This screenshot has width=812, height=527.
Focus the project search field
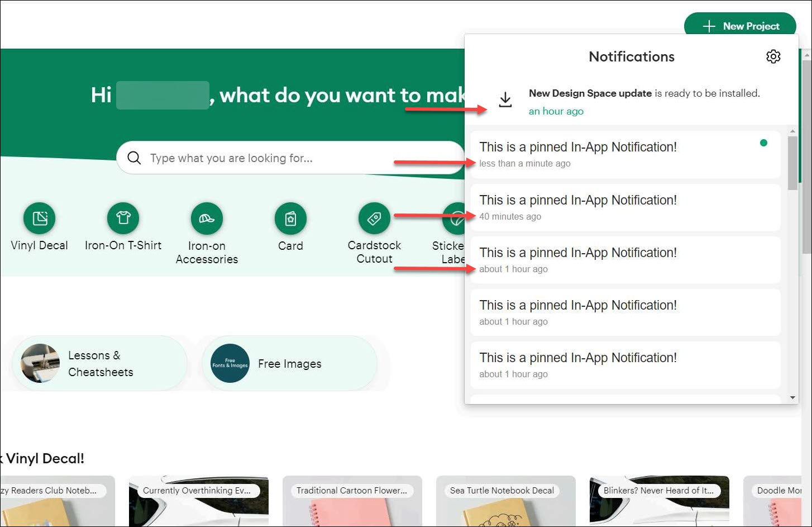290,158
